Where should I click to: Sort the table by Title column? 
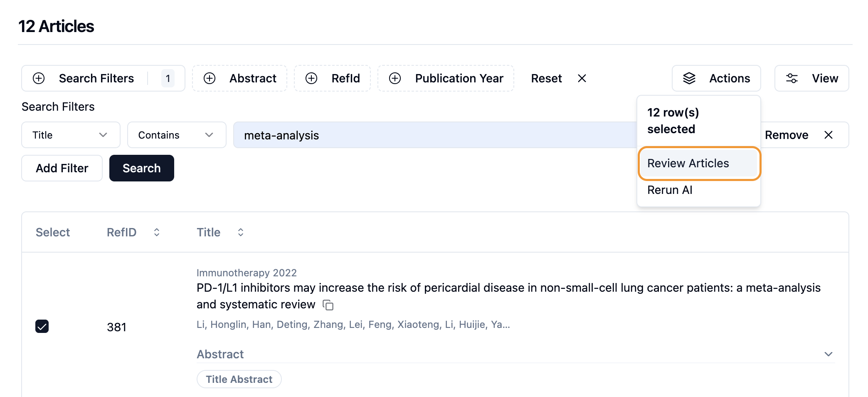click(x=240, y=232)
